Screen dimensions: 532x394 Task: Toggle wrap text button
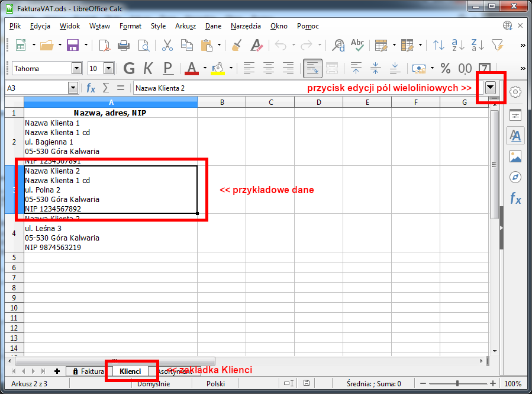tap(312, 68)
